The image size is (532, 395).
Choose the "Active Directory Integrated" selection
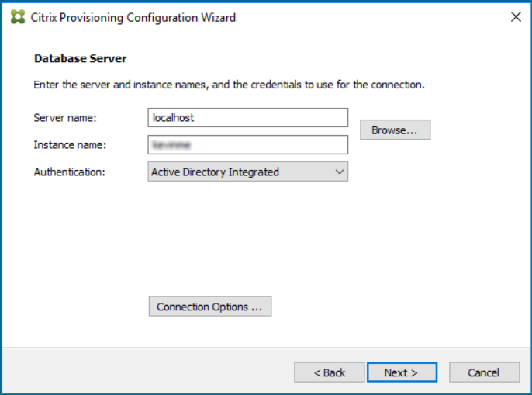(x=215, y=172)
